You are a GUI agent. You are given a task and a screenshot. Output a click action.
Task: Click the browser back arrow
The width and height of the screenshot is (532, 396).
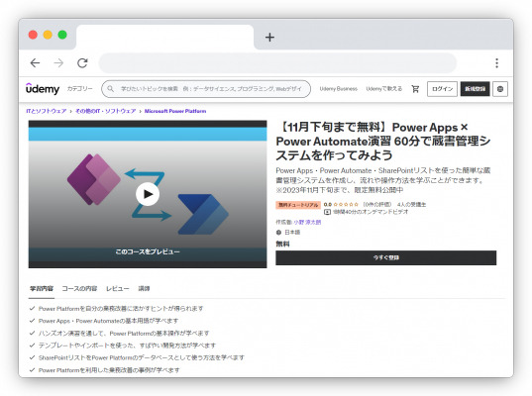[x=35, y=63]
